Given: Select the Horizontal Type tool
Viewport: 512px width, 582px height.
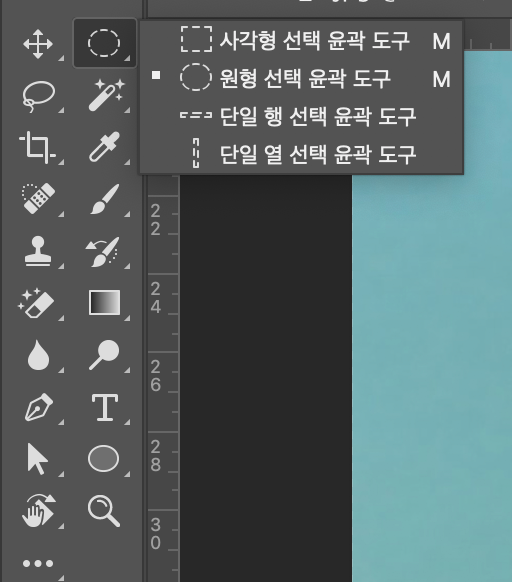Looking at the screenshot, I should pyautogui.click(x=105, y=408).
